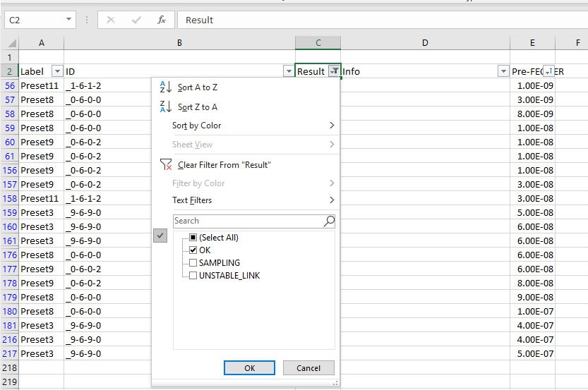
Task: Click the Select All corner triangle
Action: (12, 43)
